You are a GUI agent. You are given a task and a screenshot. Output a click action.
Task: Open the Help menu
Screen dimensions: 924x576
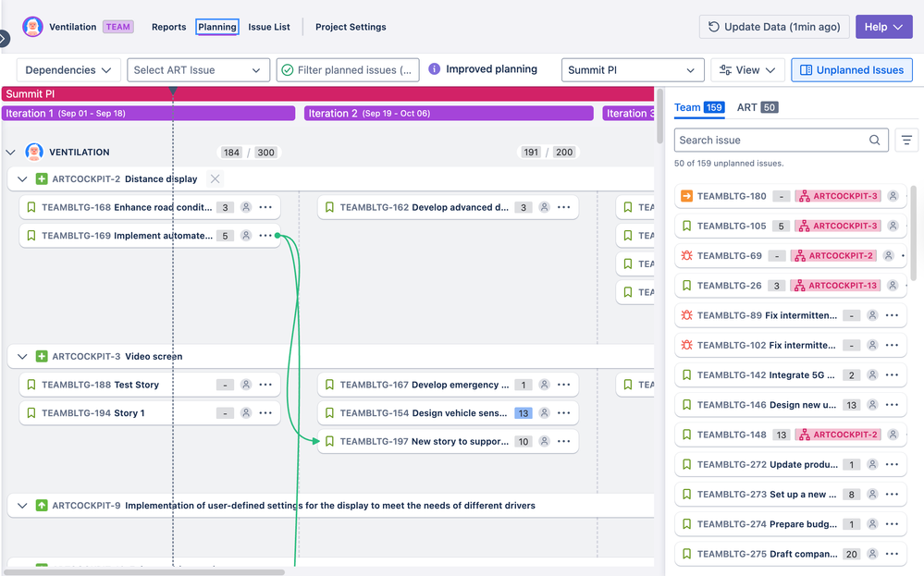(x=883, y=26)
